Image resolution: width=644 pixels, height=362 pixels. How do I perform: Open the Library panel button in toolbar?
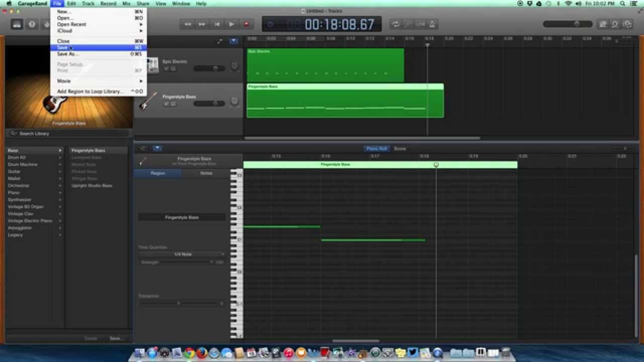point(17,24)
